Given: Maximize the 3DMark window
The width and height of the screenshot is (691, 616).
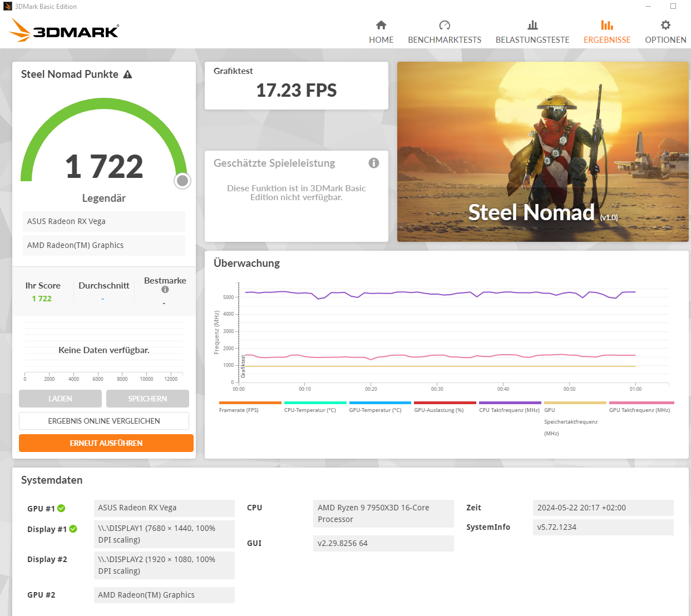Looking at the screenshot, I should coord(673,7).
